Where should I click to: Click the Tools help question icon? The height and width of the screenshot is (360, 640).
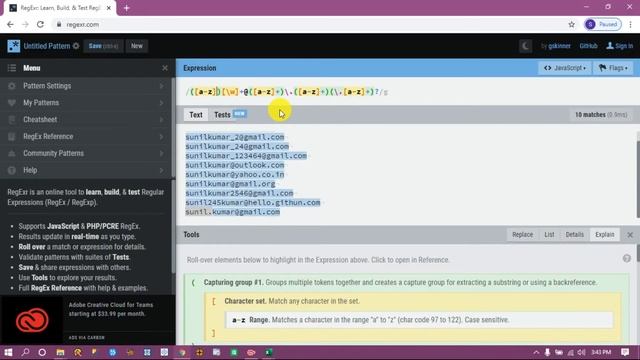click(627, 259)
